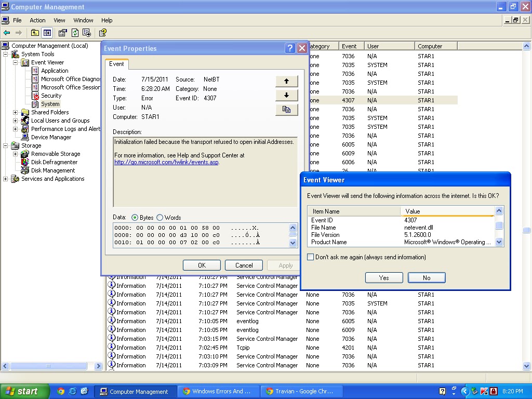Image resolution: width=532 pixels, height=399 pixels.
Task: Click the No button in Event Viewer dialog
Action: [426, 277]
